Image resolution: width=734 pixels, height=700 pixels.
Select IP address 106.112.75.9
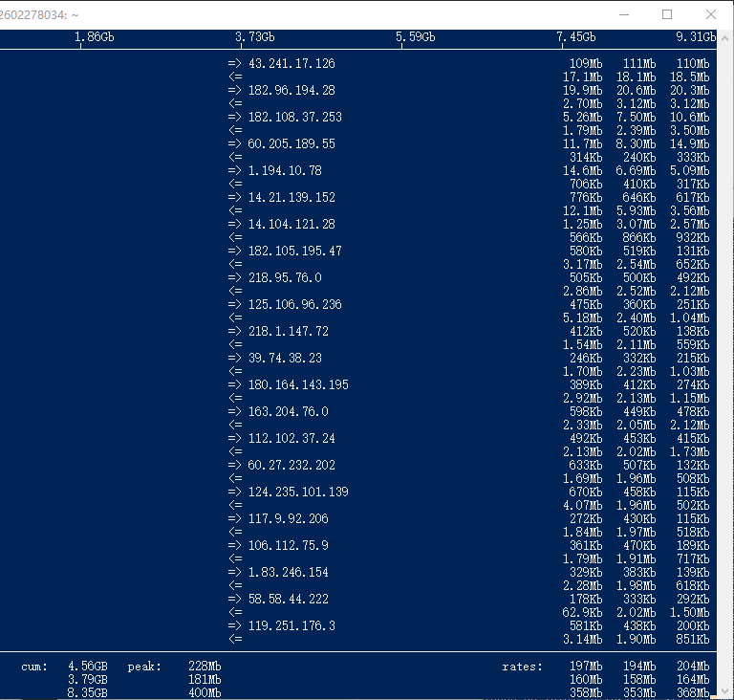[x=289, y=545]
